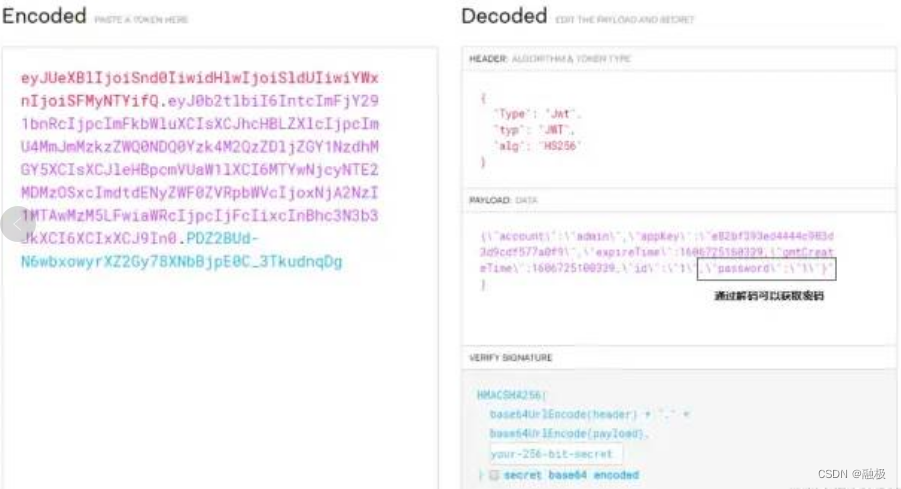
Task: Click the base64UrlEncode(payload) line
Action: (x=569, y=434)
